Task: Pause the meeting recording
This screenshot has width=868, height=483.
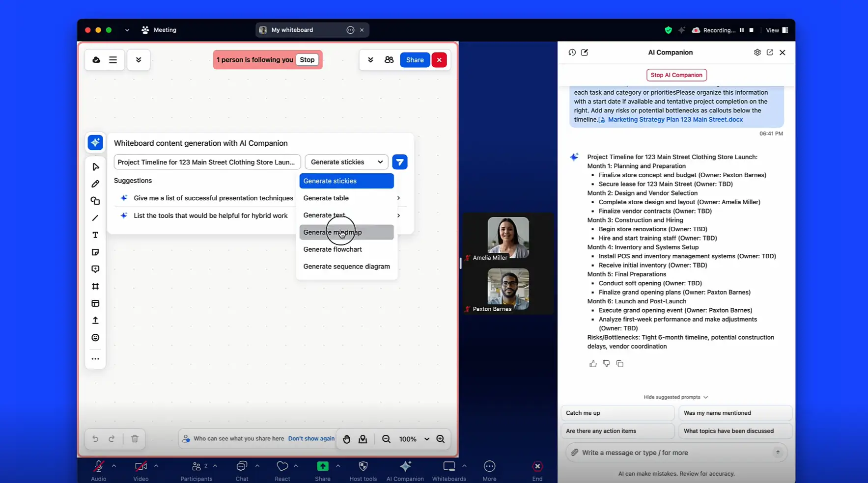Action: coord(742,30)
